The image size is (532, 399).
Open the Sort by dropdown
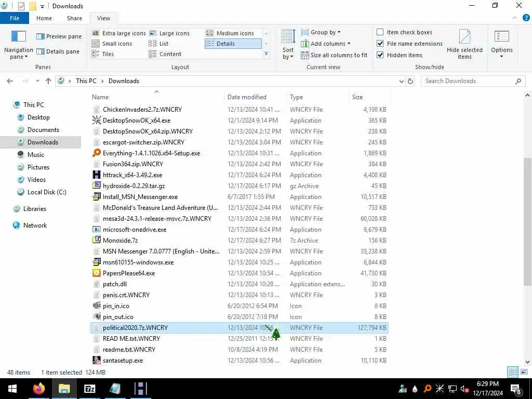click(288, 45)
